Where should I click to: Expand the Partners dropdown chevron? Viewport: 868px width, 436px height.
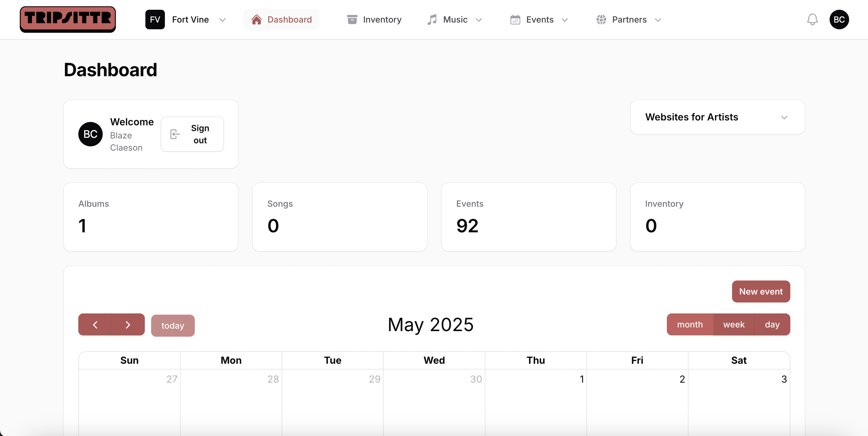pos(658,20)
